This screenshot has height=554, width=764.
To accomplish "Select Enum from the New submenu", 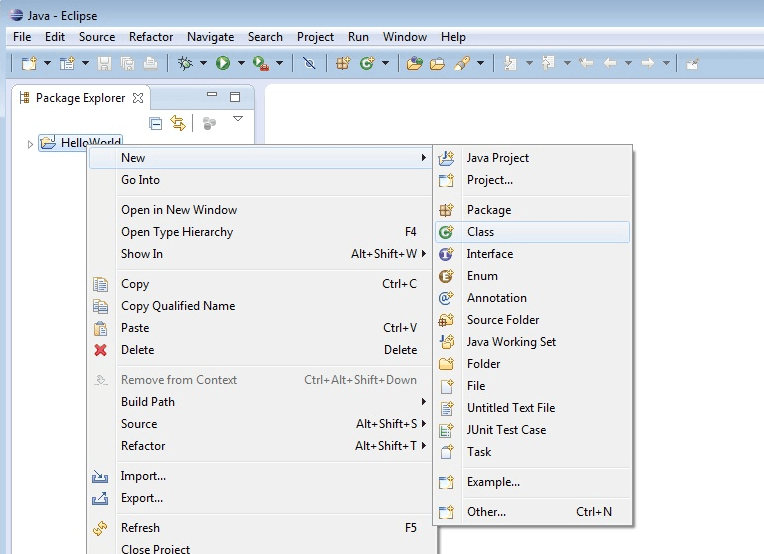I will click(532, 276).
